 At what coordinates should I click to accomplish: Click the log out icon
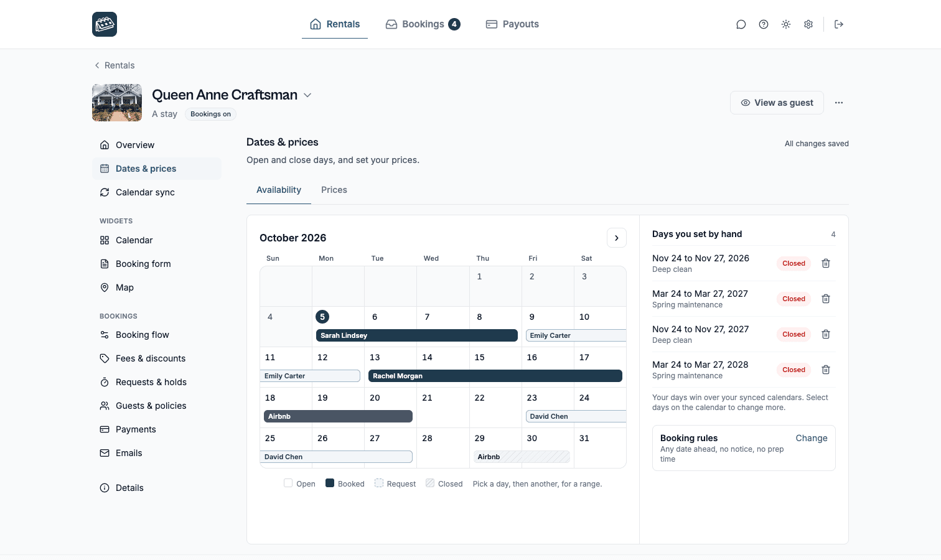(839, 24)
